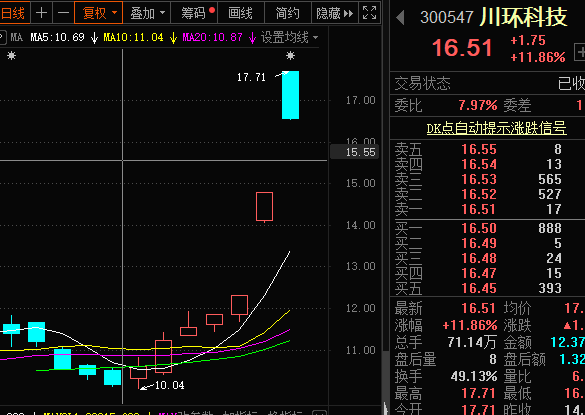Click the 卖三 volume 565

[x=550, y=179]
